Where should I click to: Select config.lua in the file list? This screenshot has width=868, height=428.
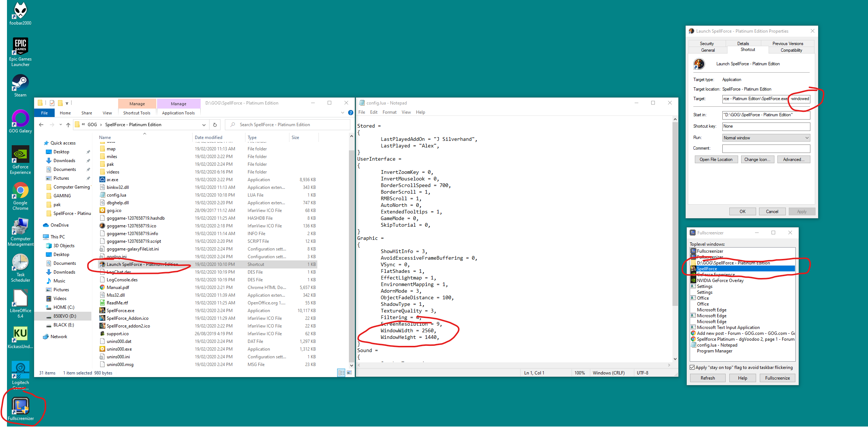click(116, 195)
